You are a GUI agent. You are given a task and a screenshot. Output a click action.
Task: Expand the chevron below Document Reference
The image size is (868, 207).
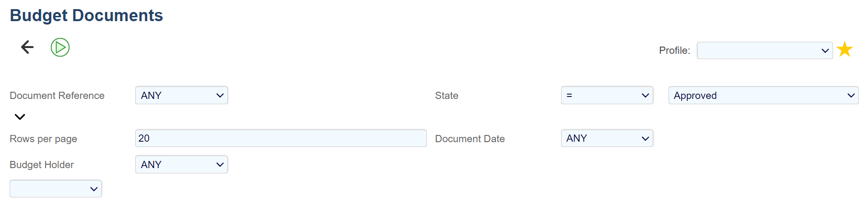click(20, 117)
